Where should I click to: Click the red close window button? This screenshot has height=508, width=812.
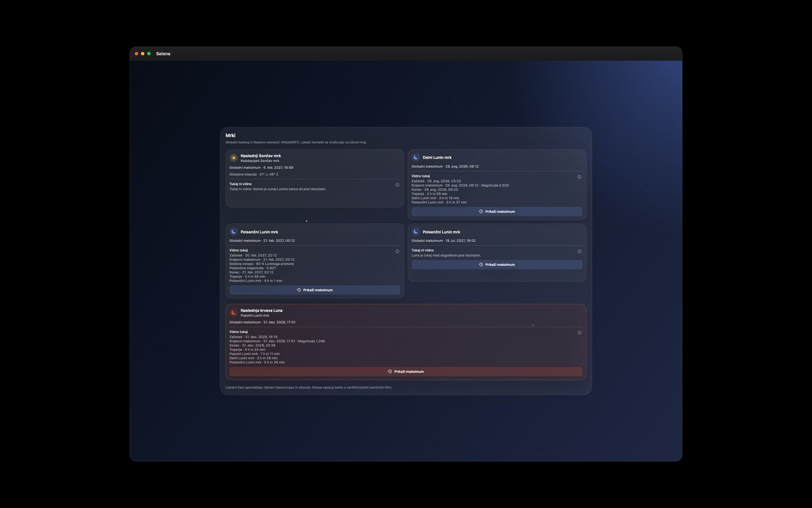click(136, 54)
